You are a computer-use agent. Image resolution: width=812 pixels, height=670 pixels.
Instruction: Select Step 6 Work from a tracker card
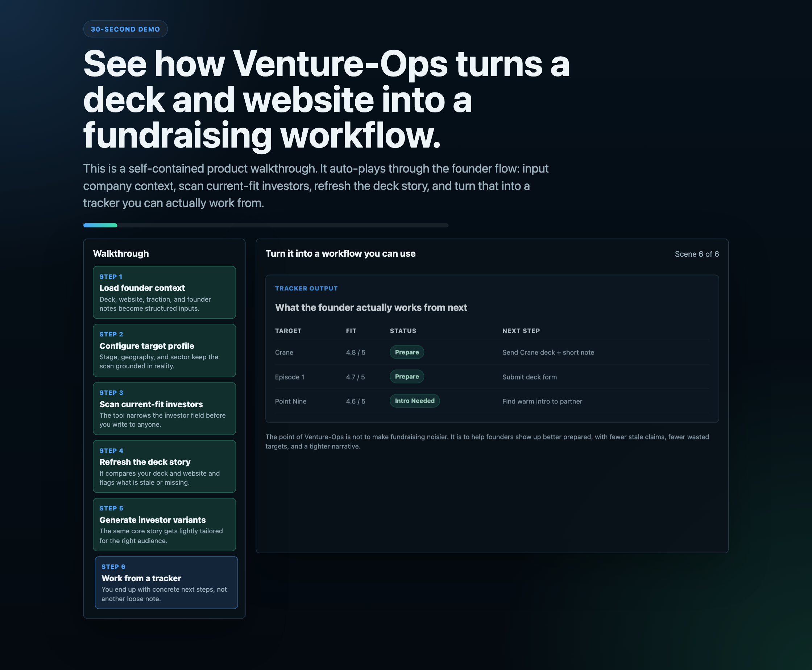click(x=166, y=583)
